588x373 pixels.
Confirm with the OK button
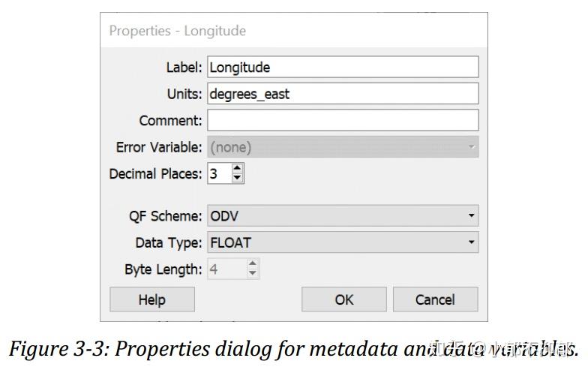point(344,299)
